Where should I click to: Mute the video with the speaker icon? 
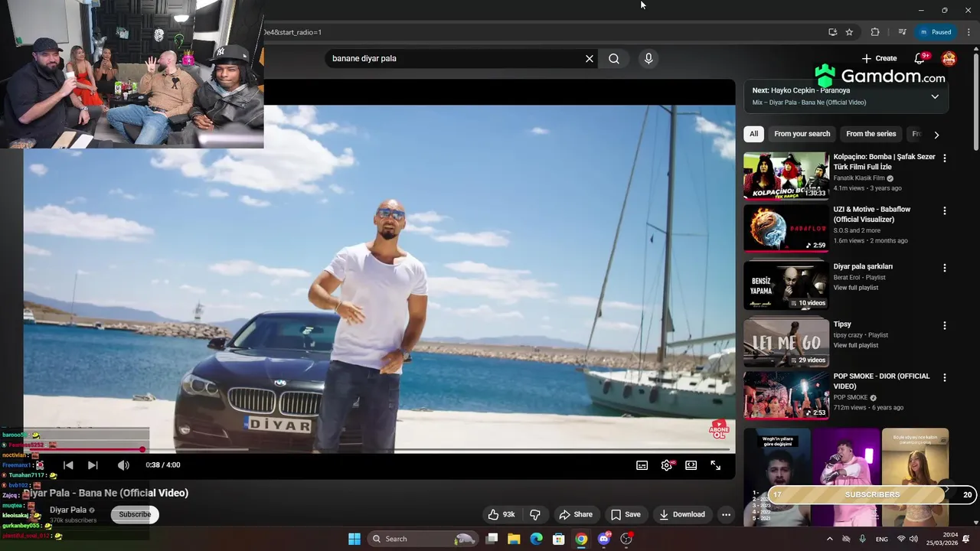tap(123, 465)
